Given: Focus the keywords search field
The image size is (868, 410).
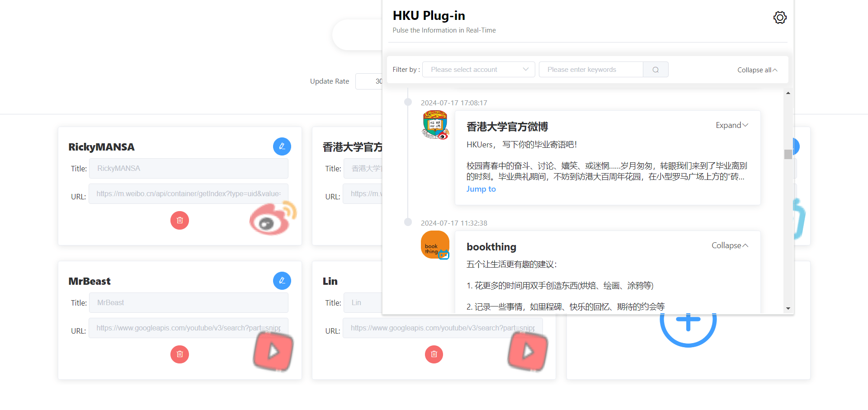Looking at the screenshot, I should 591,70.
